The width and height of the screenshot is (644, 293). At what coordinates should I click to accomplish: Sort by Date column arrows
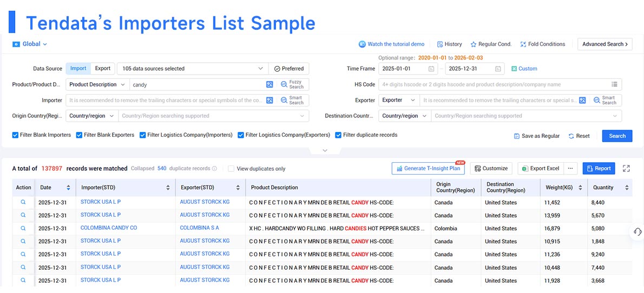tap(68, 188)
